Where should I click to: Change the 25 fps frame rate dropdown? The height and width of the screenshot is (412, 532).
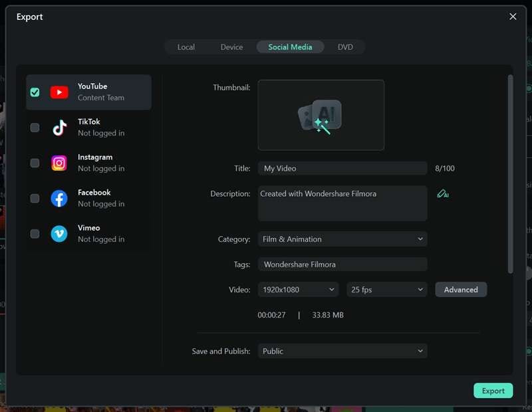[x=387, y=290]
